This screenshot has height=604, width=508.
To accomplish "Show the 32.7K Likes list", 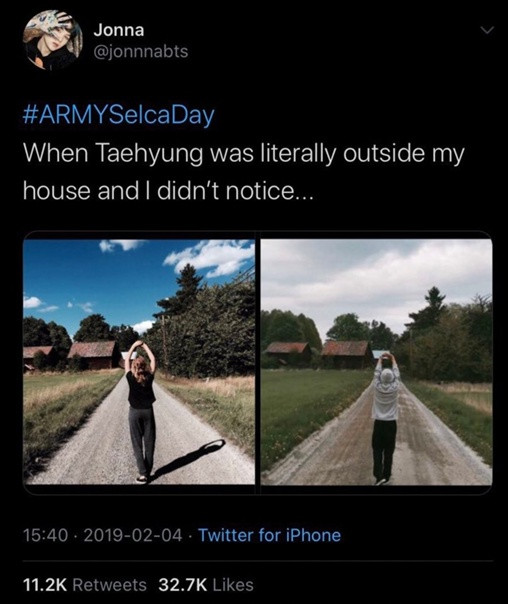I will coord(206,584).
